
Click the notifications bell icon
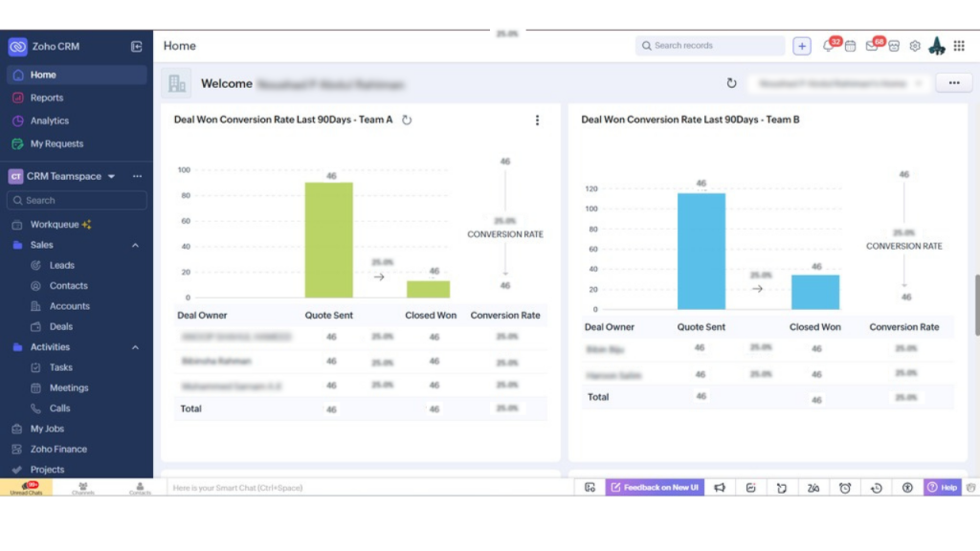[x=829, y=46]
